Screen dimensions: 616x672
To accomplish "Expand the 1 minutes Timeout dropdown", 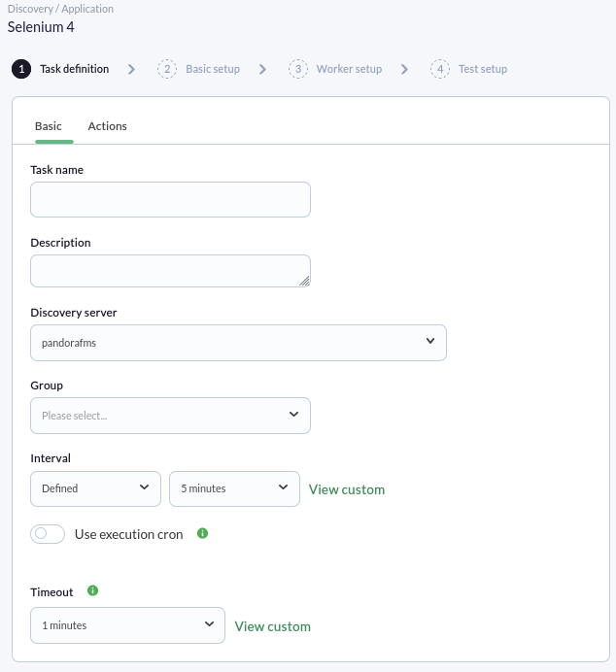I will [x=127, y=625].
